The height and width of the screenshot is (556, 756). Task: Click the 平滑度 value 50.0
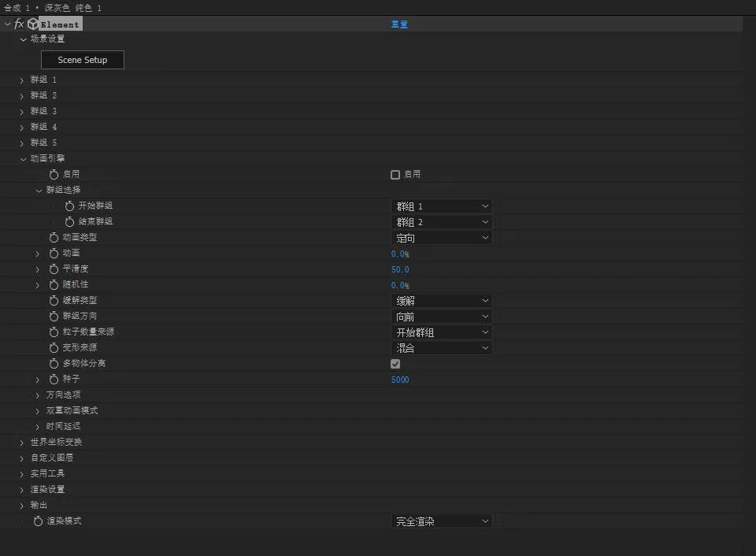click(x=400, y=269)
